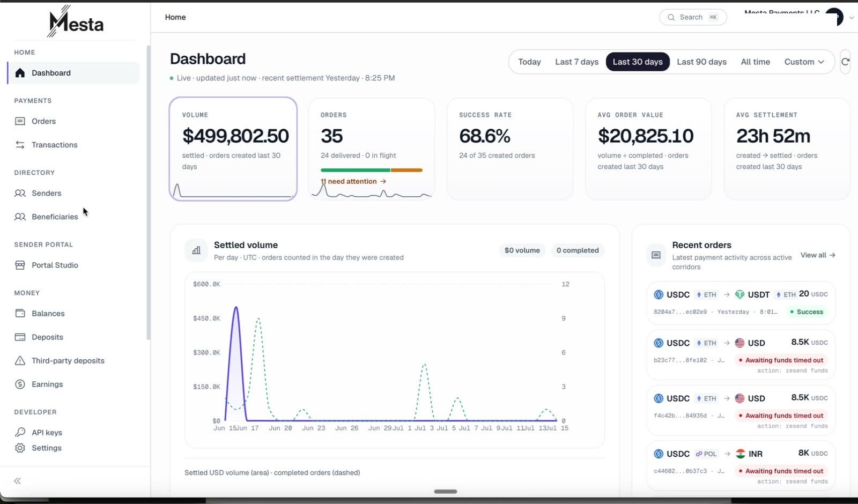Open the Orders page icon
Image resolution: width=858 pixels, height=504 pixels.
[20, 121]
